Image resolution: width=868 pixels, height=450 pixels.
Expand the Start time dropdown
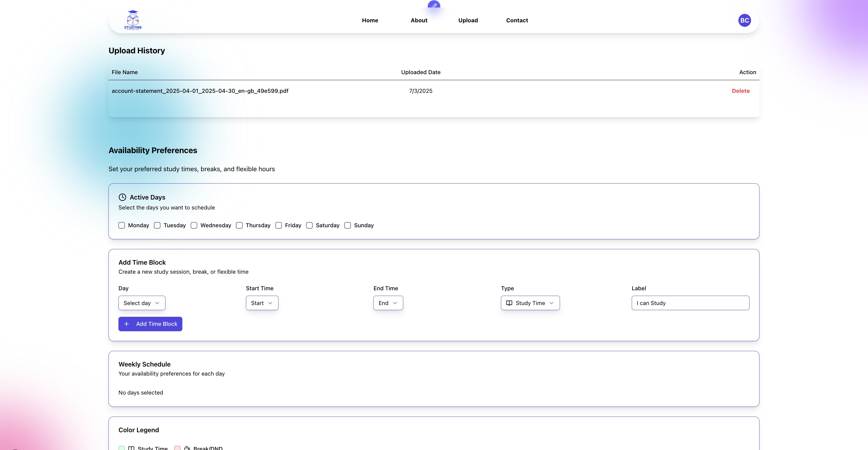pyautogui.click(x=262, y=303)
